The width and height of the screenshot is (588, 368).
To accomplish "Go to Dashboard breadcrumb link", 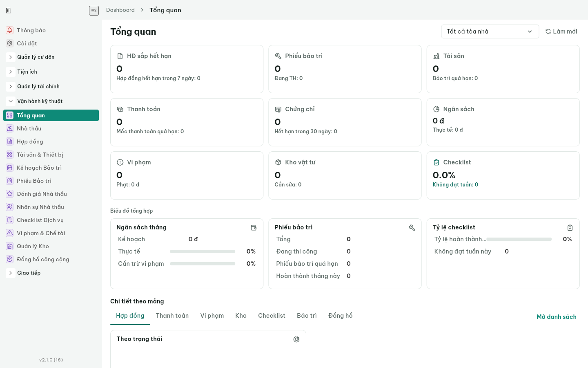I will (x=120, y=10).
